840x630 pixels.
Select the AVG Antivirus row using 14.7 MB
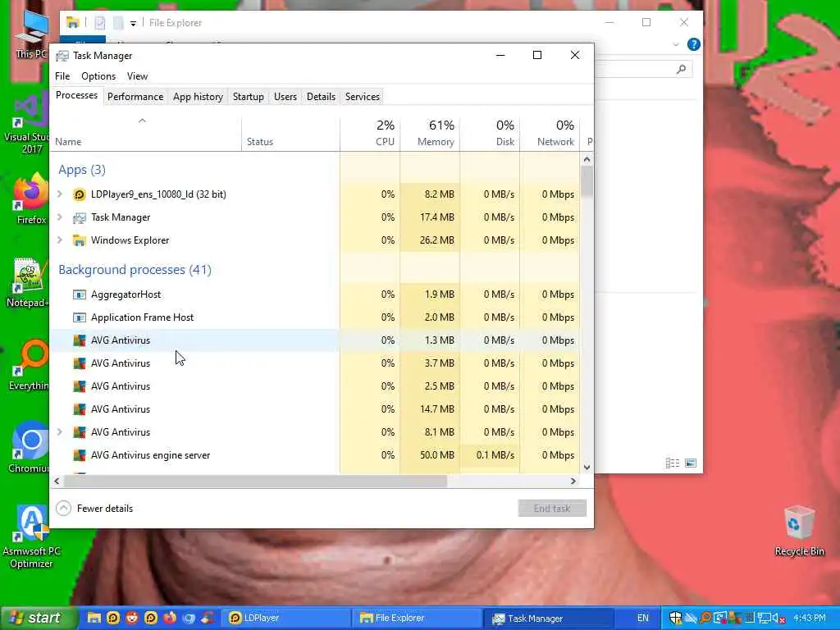315,409
